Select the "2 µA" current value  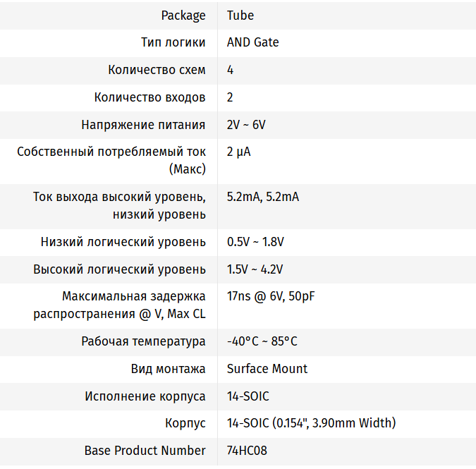[x=238, y=152]
